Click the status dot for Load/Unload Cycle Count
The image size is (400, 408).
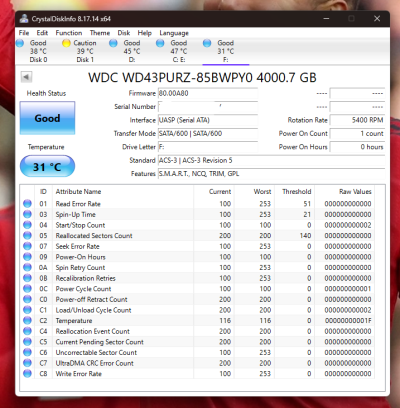[x=27, y=310]
